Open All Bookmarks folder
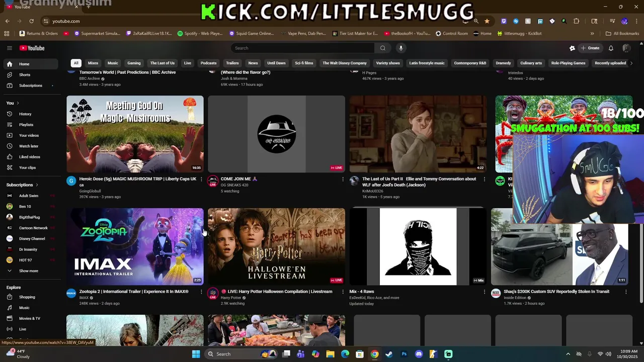Image resolution: width=644 pixels, height=362 pixels. pos(622,34)
